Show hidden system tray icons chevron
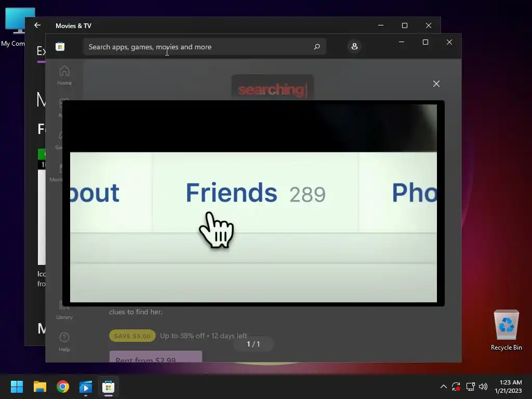The width and height of the screenshot is (532, 399). click(443, 387)
